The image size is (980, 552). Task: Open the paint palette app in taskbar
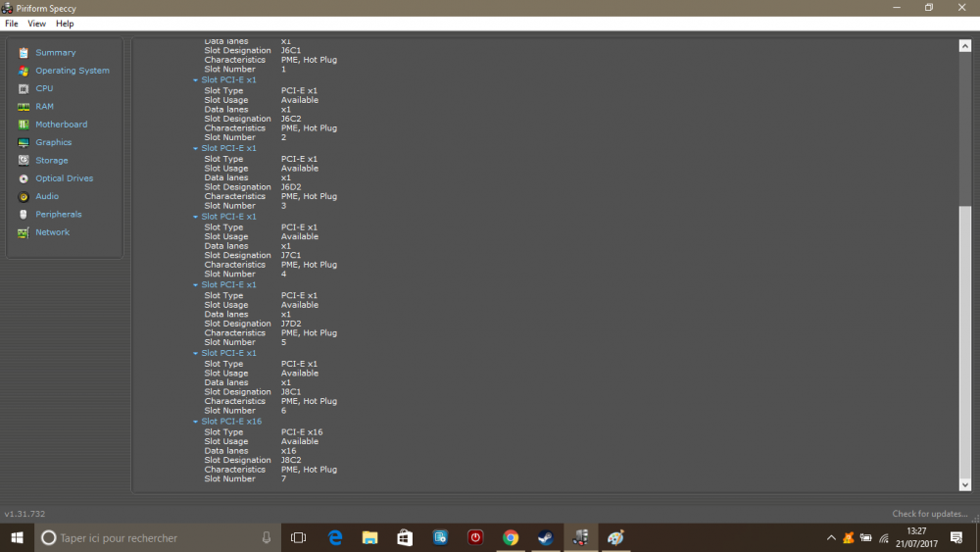615,537
